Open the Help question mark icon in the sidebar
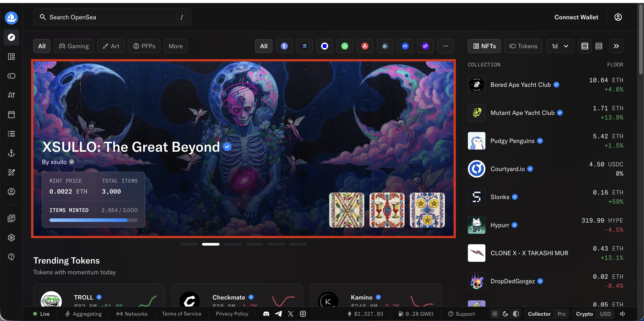The image size is (644, 321). [x=11, y=257]
